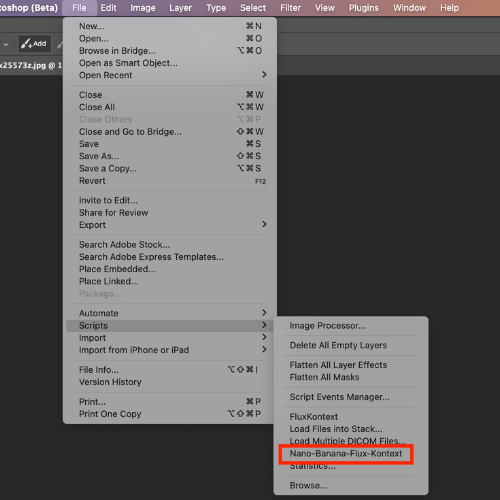Screen dimensions: 500x500
Task: Expand the Automate submenu
Action: click(170, 313)
